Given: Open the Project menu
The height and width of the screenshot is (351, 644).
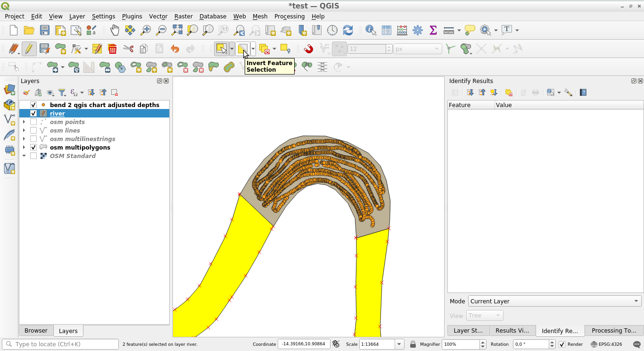Looking at the screenshot, I should coord(15,16).
